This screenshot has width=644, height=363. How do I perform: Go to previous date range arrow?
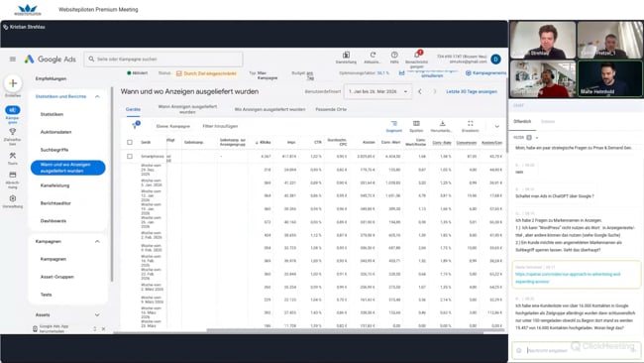pos(420,91)
